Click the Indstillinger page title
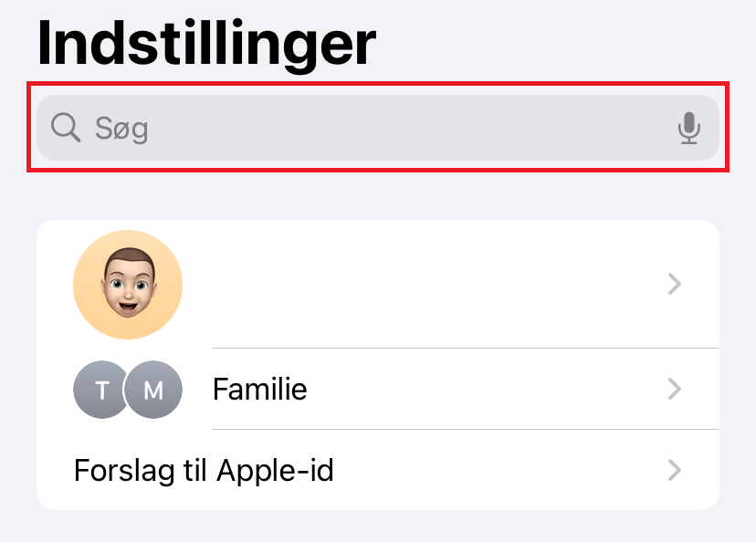Image resolution: width=756 pixels, height=542 pixels. 206,41
